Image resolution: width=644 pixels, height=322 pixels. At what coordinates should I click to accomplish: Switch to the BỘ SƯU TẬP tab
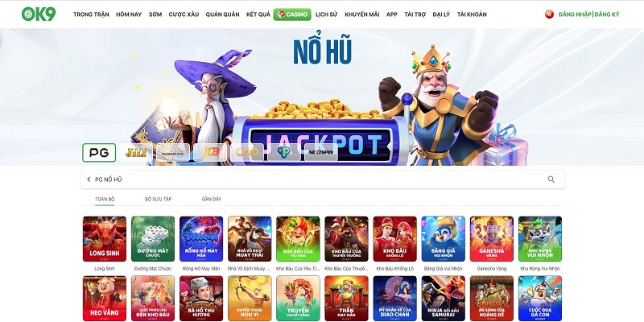point(158,199)
